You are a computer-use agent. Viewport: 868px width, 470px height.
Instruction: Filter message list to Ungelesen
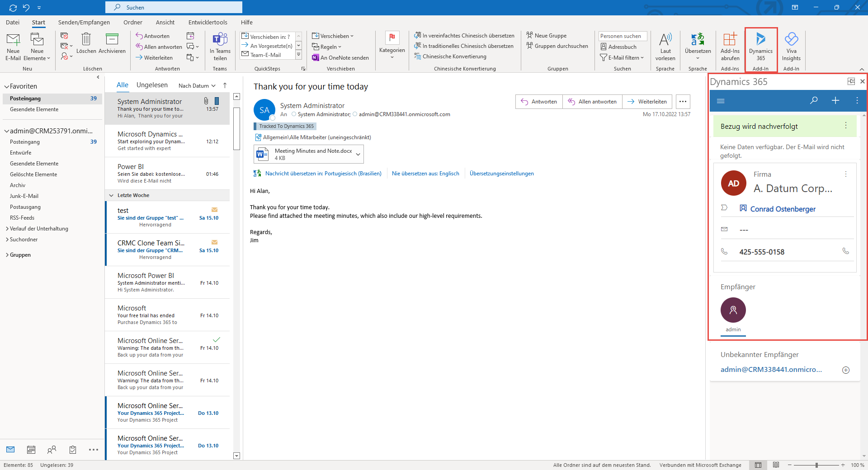(152, 85)
